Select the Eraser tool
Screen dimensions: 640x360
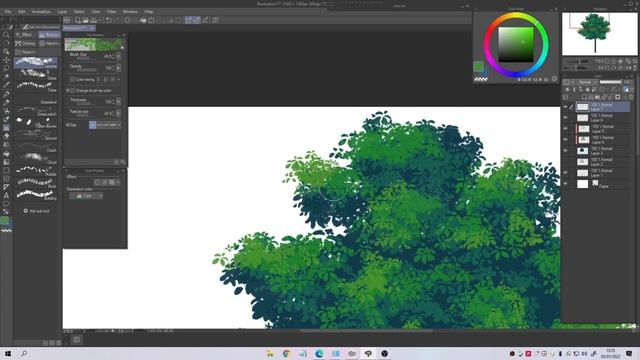pos(6,136)
